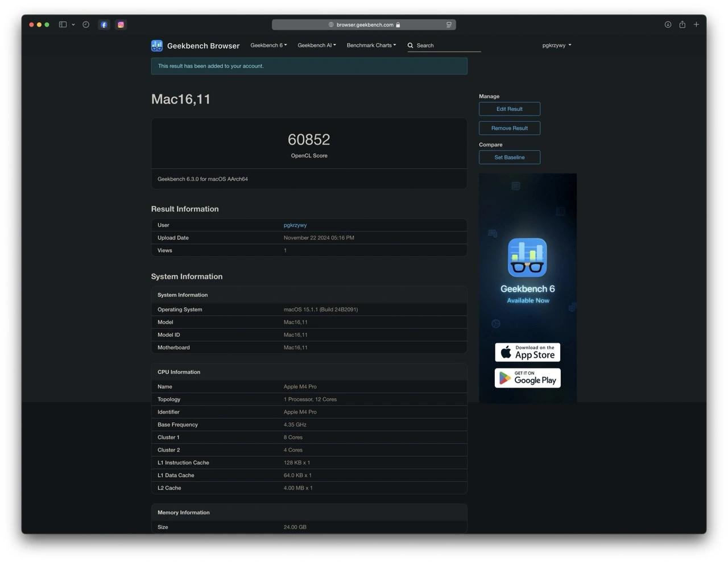
Task: Click the CPU Name 'Apple M4 Pro' value
Action: (300, 387)
